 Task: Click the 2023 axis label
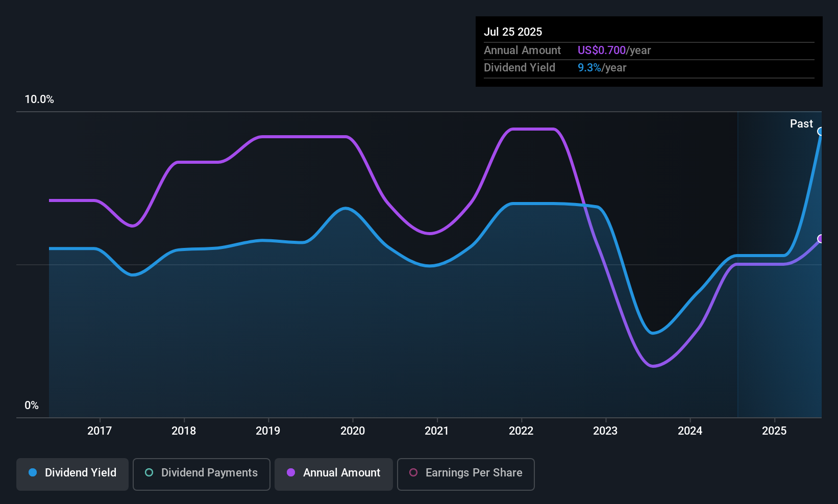605,431
